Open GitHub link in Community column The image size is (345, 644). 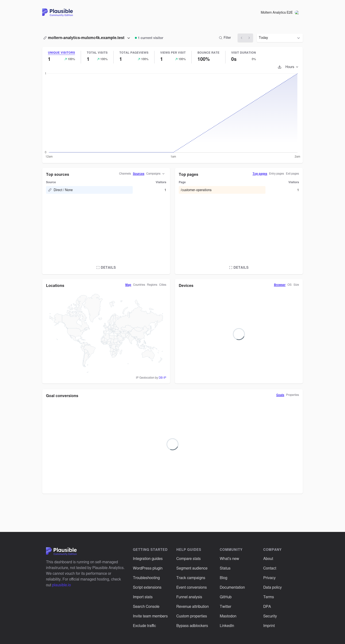tap(226, 597)
